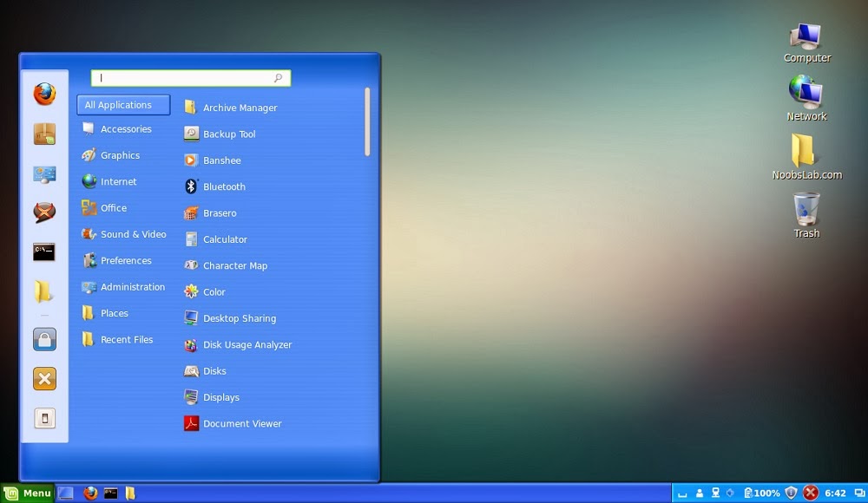Launch Firefox from the sidebar
The width and height of the screenshot is (868, 503).
coord(44,95)
